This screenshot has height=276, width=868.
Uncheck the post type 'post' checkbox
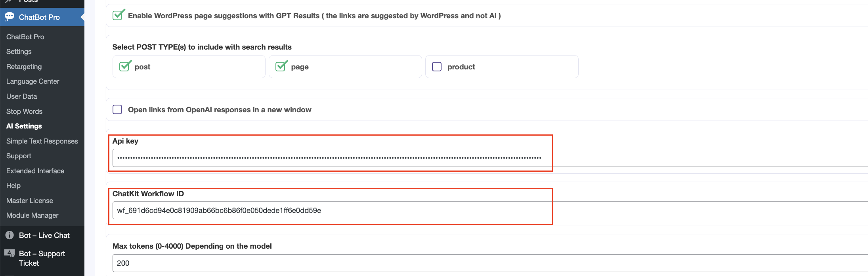pyautogui.click(x=125, y=66)
